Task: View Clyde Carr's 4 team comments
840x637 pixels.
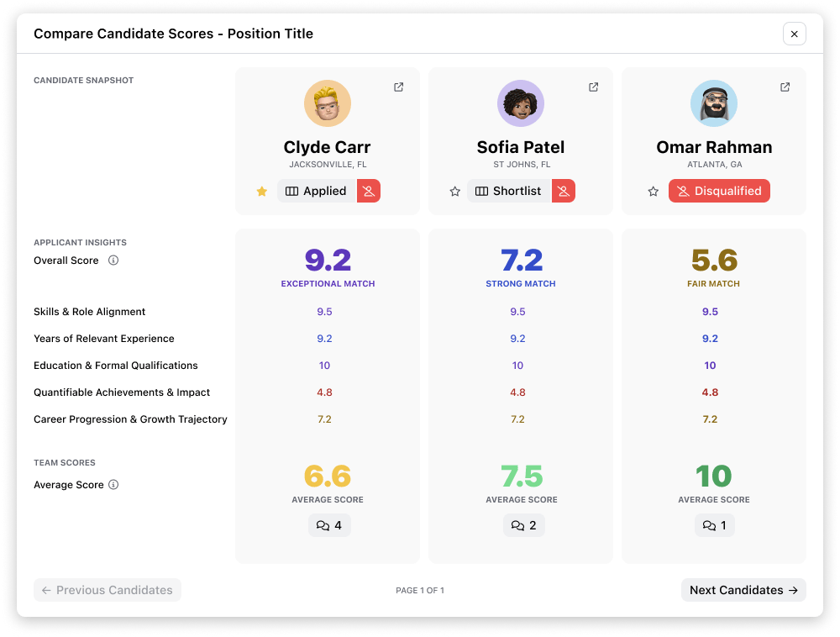Action: pos(329,525)
